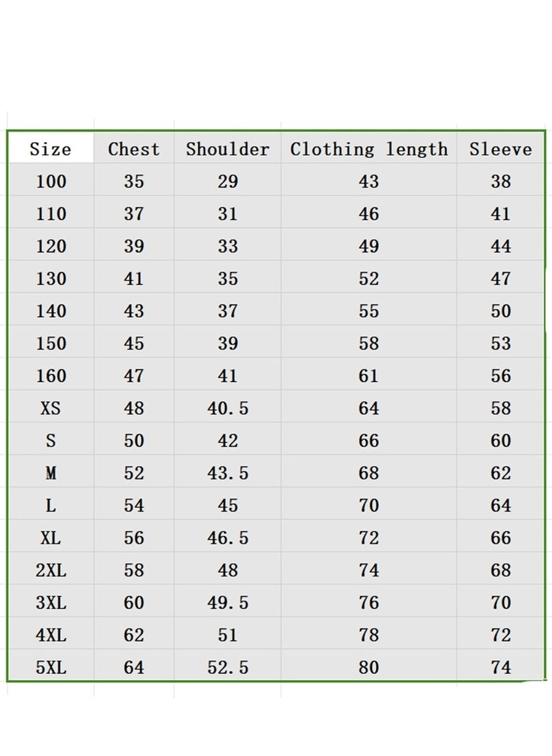The image size is (552, 756).
Task: Click the 2XL size label cell
Action: tap(50, 568)
